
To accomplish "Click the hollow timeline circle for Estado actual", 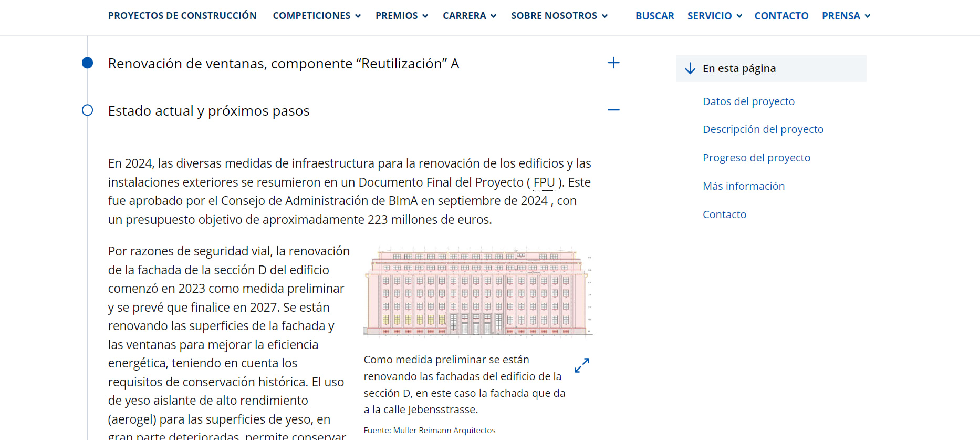I will click(x=88, y=110).
